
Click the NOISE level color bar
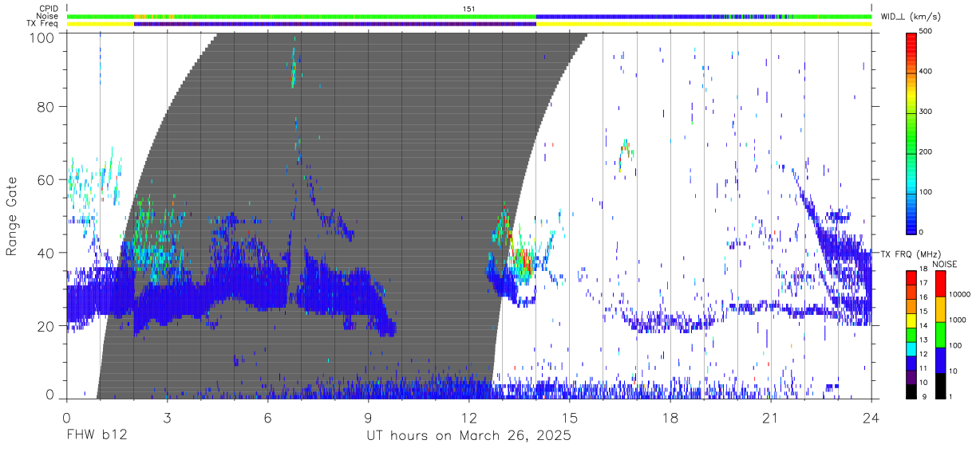click(940, 334)
